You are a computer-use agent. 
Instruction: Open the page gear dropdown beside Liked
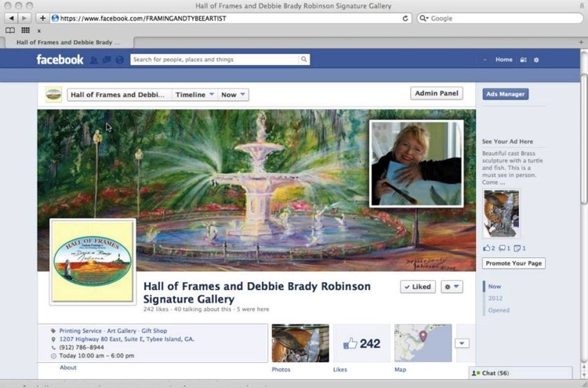pos(452,287)
